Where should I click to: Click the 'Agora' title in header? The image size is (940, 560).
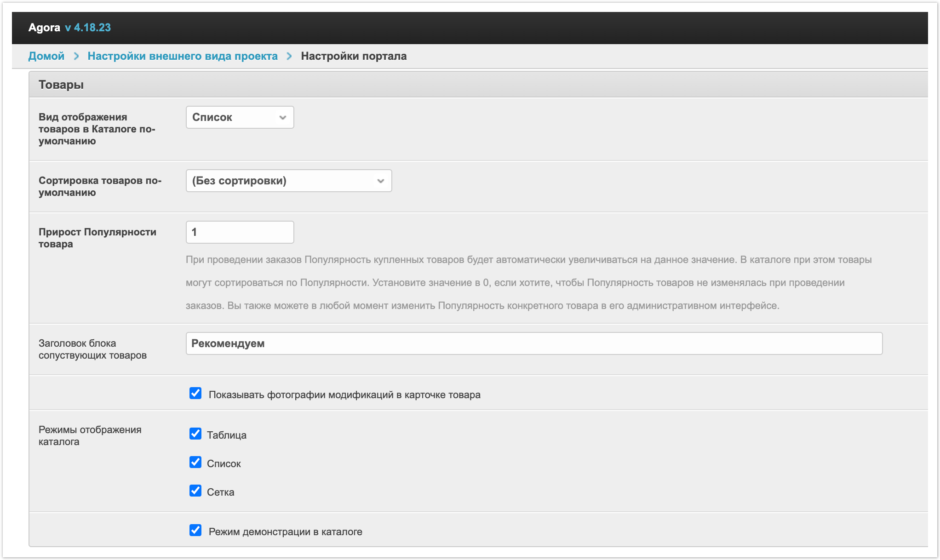tap(44, 28)
